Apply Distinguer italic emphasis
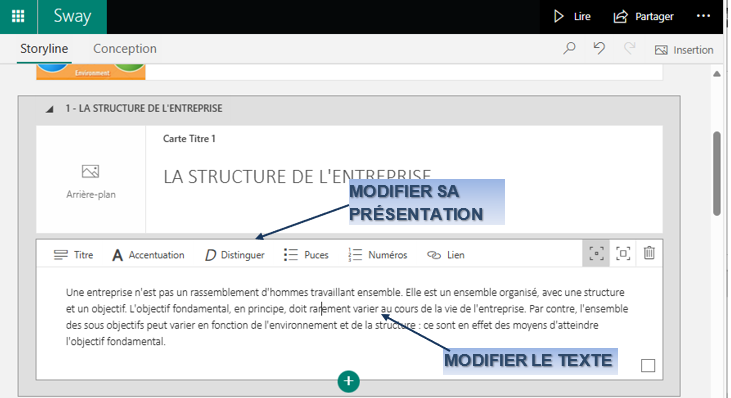 [234, 255]
